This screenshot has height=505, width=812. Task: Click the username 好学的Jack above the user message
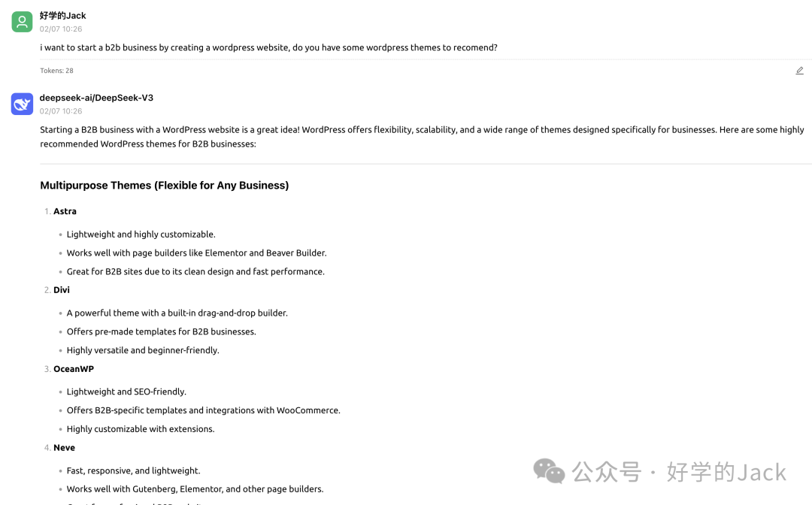(63, 15)
